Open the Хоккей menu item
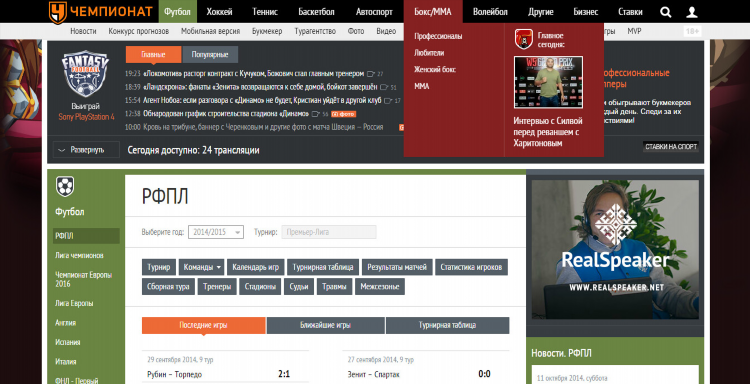This screenshot has height=384, width=750. (x=220, y=12)
